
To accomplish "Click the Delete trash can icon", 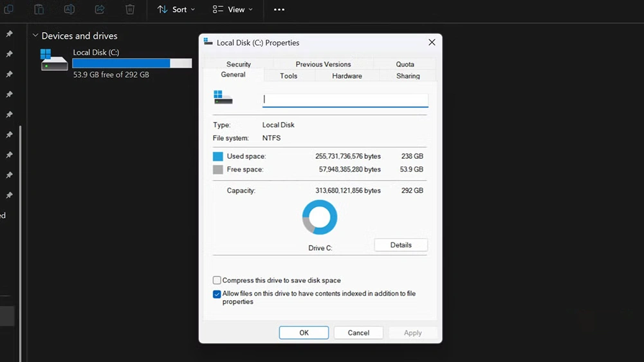I will pyautogui.click(x=130, y=9).
